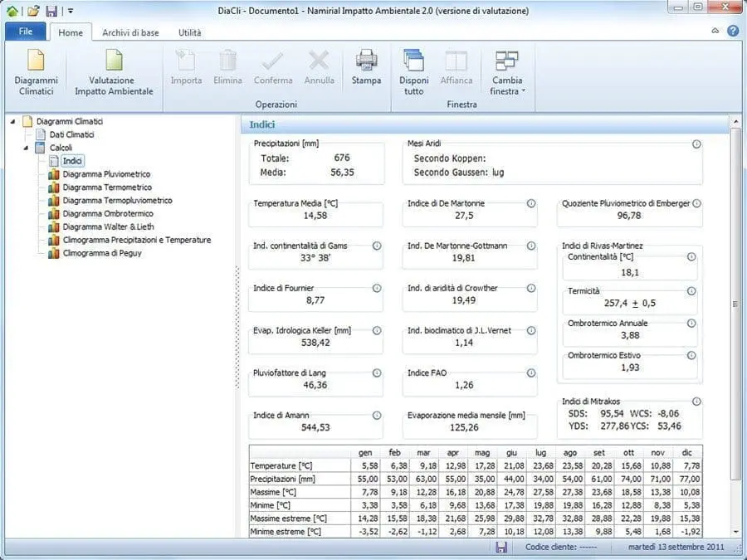The height and width of the screenshot is (560, 747).
Task: Click info icon beside Mesi Aridi
Action: pos(696,144)
